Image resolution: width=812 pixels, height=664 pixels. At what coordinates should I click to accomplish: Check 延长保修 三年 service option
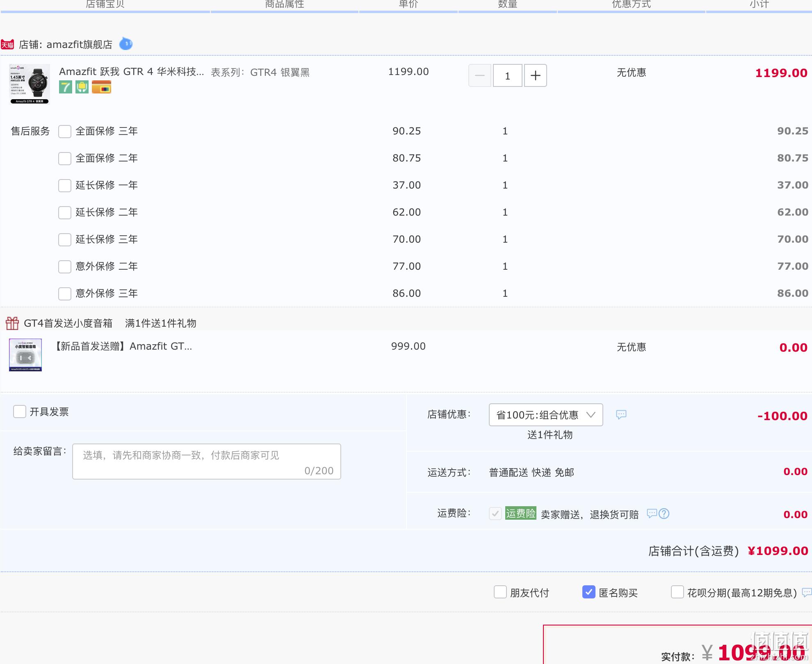[x=65, y=240]
